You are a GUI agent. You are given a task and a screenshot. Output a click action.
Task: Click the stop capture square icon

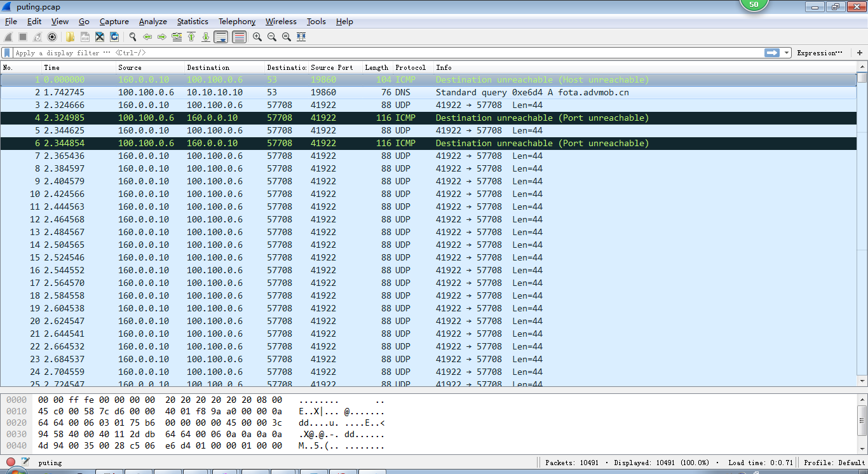pyautogui.click(x=23, y=37)
